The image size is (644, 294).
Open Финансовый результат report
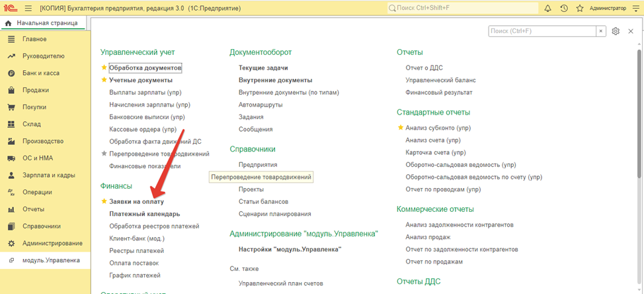(439, 93)
